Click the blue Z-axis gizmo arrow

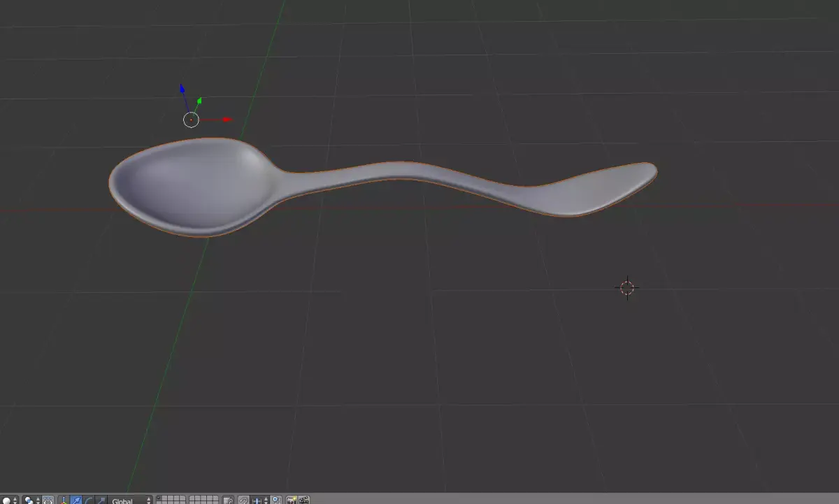[182, 89]
